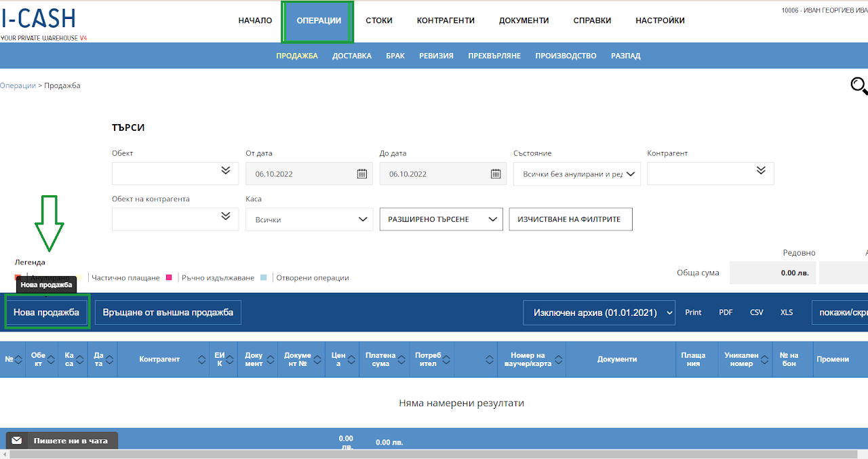This screenshot has width=868, height=459.
Task: Export the table as XLS
Action: pos(787,313)
